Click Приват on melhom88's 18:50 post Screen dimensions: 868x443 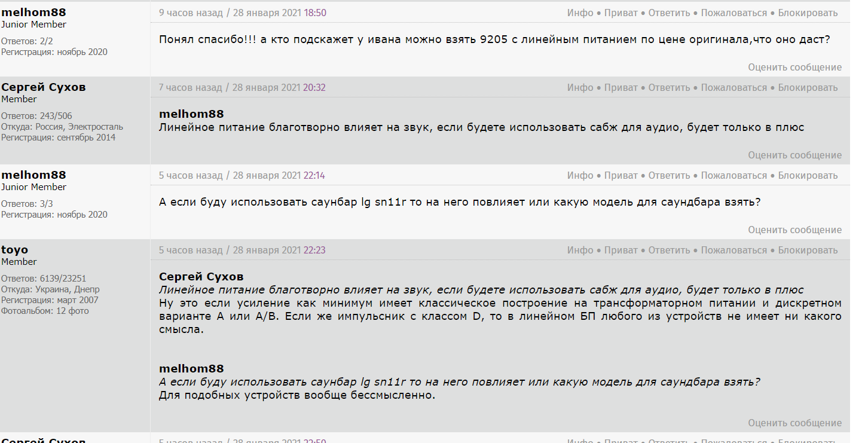621,13
